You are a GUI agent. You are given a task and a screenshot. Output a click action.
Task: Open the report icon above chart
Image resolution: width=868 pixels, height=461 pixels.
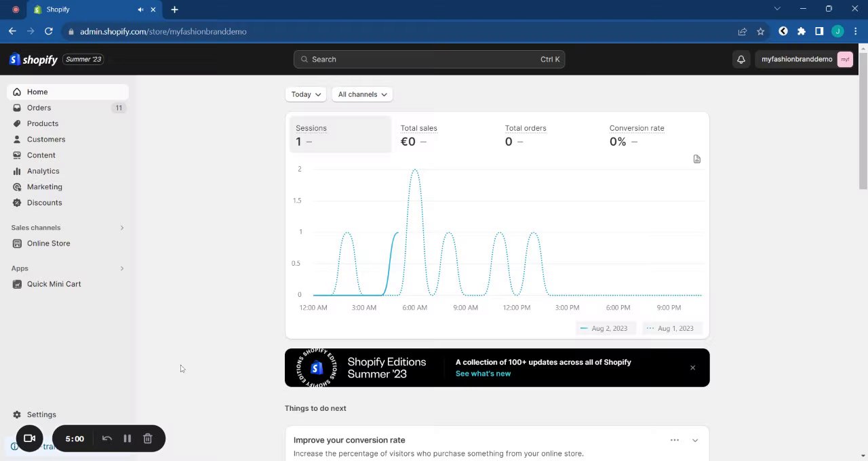697,159
